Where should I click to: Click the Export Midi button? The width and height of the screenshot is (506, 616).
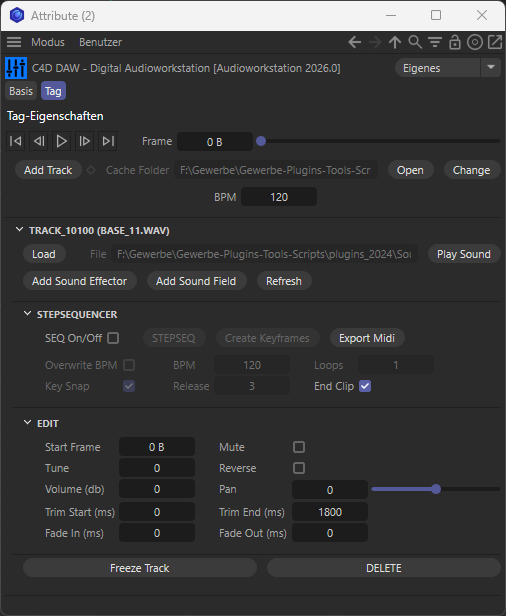[367, 338]
